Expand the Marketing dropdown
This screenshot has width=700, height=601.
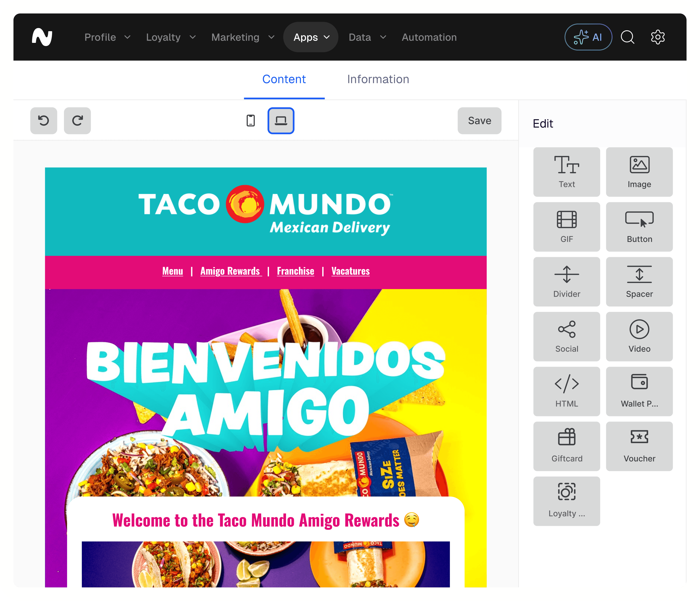click(243, 37)
